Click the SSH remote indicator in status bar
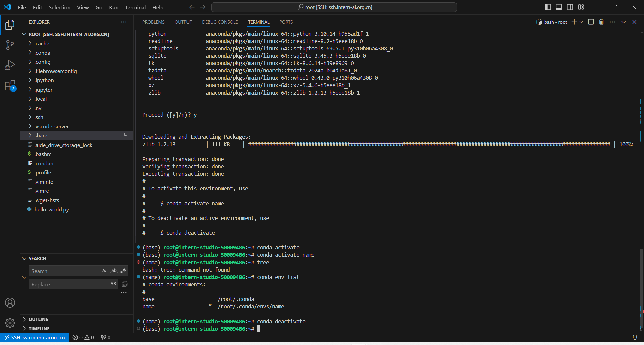 (x=35, y=337)
